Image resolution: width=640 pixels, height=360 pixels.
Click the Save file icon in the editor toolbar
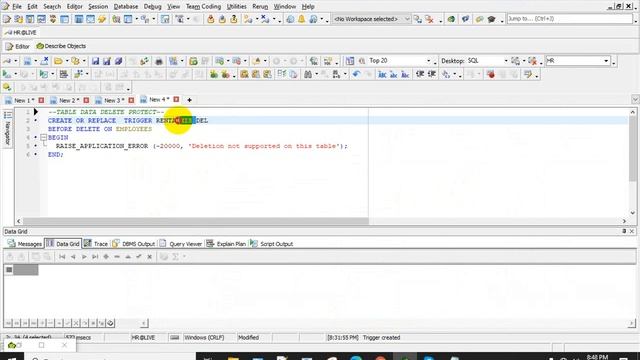[95, 61]
